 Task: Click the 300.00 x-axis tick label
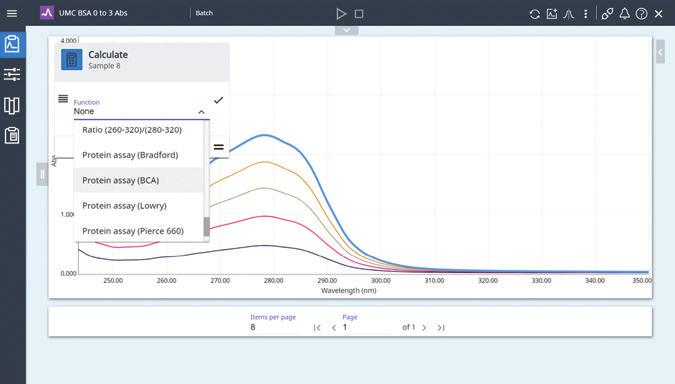tap(381, 280)
